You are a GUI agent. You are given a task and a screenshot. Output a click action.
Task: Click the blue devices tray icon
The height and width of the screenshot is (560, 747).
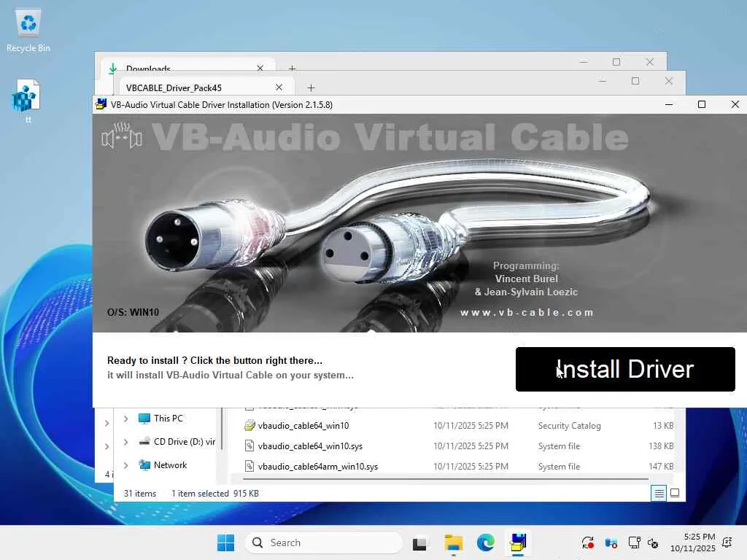611,542
